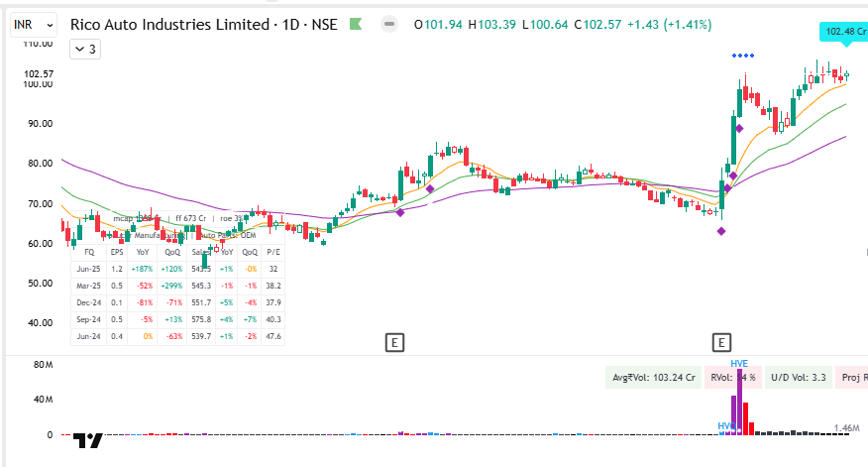Click the HVE volume label
This screenshot has width=868, height=467.
pyautogui.click(x=739, y=364)
